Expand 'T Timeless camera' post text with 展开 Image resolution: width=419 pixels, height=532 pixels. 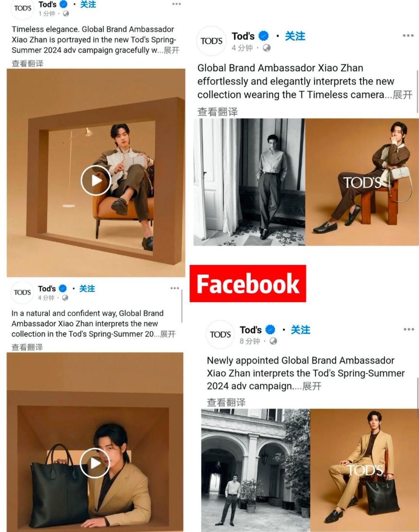403,95
